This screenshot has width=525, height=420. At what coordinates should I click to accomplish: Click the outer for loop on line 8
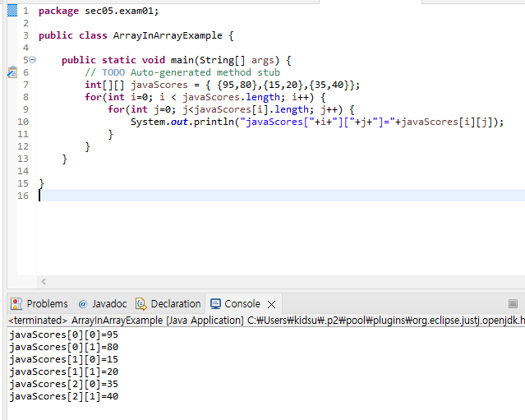205,97
